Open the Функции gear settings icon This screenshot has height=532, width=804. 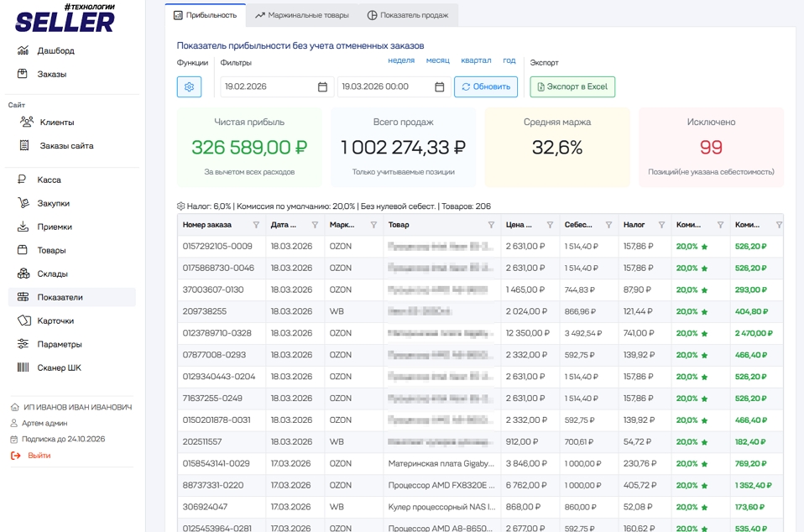point(189,86)
